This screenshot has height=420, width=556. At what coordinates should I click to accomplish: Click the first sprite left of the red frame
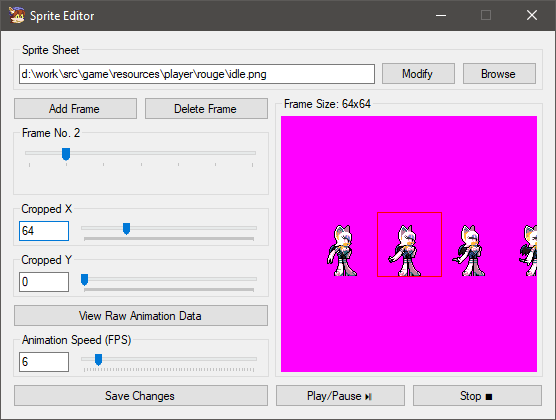tap(342, 250)
